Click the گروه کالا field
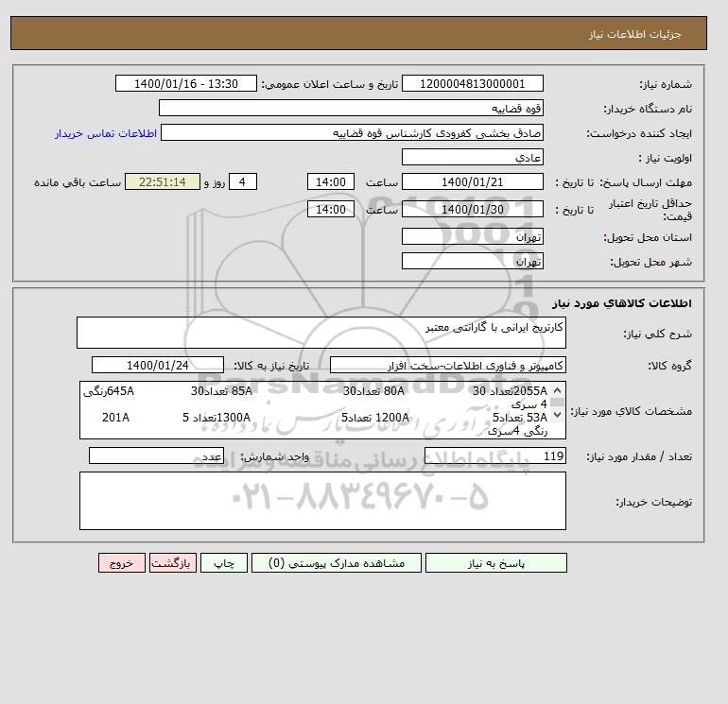 tap(447, 365)
